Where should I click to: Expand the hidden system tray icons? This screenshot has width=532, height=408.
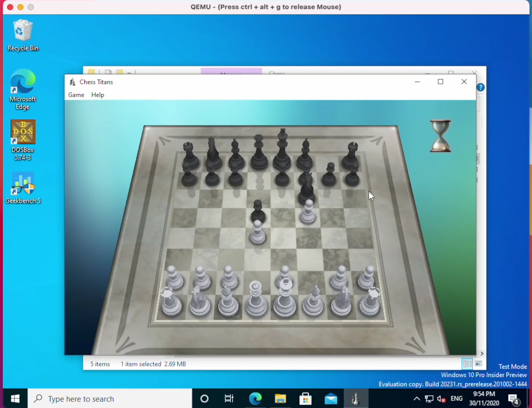[x=416, y=399]
